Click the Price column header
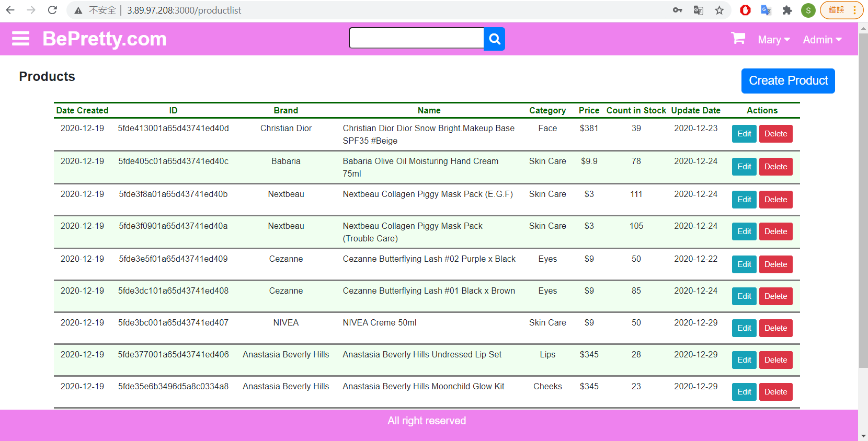The height and width of the screenshot is (441, 868). pos(589,110)
